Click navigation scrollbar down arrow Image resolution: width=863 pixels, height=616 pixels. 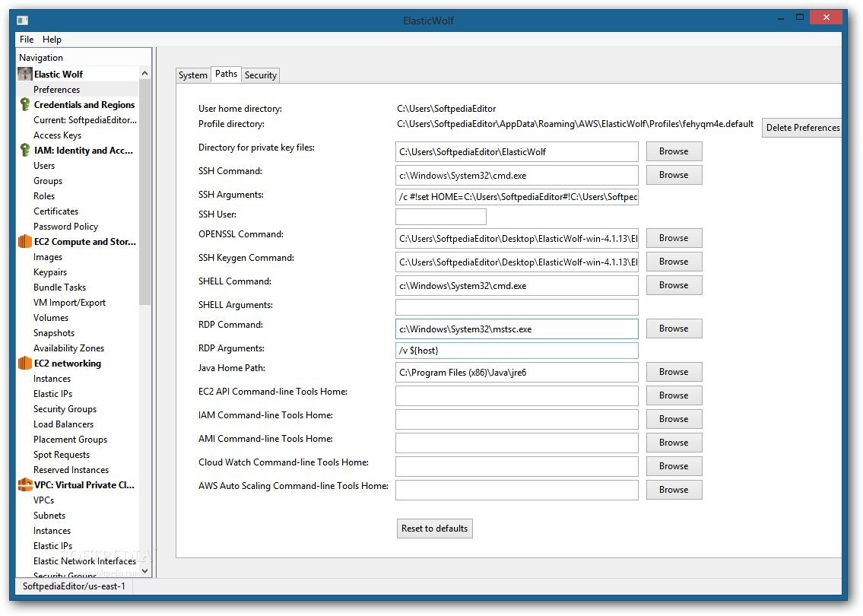144,571
